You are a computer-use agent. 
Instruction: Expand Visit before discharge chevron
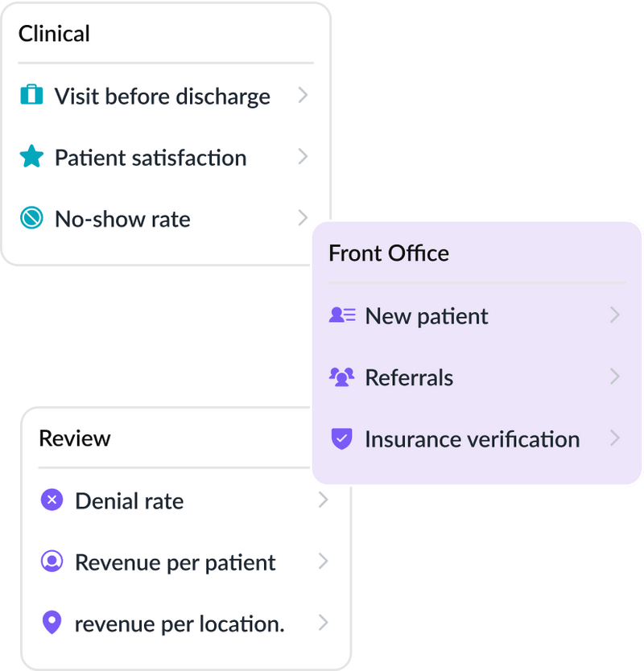tap(303, 95)
